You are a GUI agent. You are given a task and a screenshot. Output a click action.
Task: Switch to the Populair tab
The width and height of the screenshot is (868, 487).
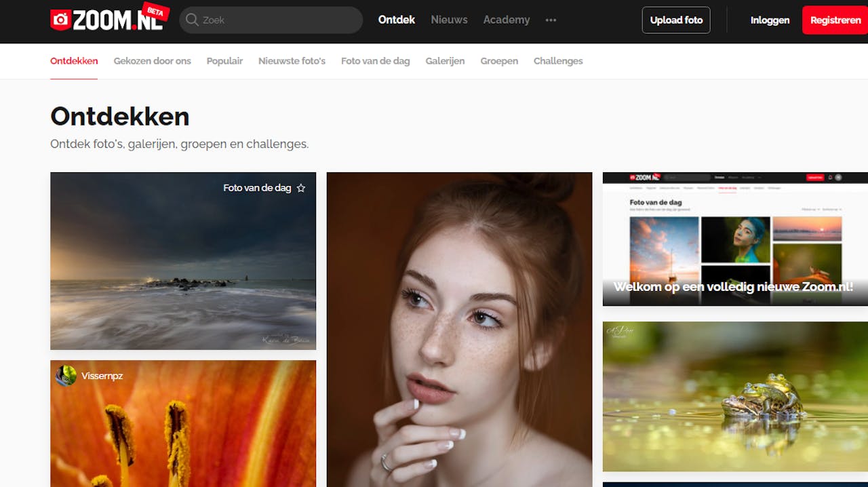pyautogui.click(x=224, y=61)
